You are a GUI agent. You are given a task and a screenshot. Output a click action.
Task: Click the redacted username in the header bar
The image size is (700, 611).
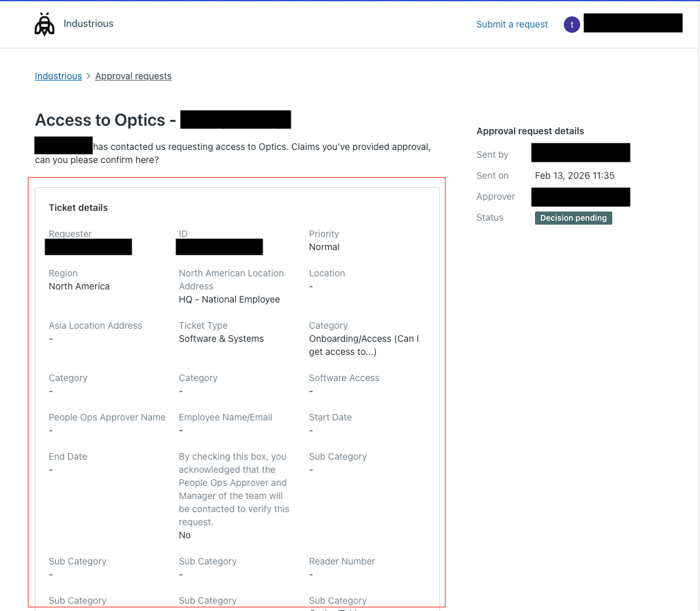click(633, 22)
